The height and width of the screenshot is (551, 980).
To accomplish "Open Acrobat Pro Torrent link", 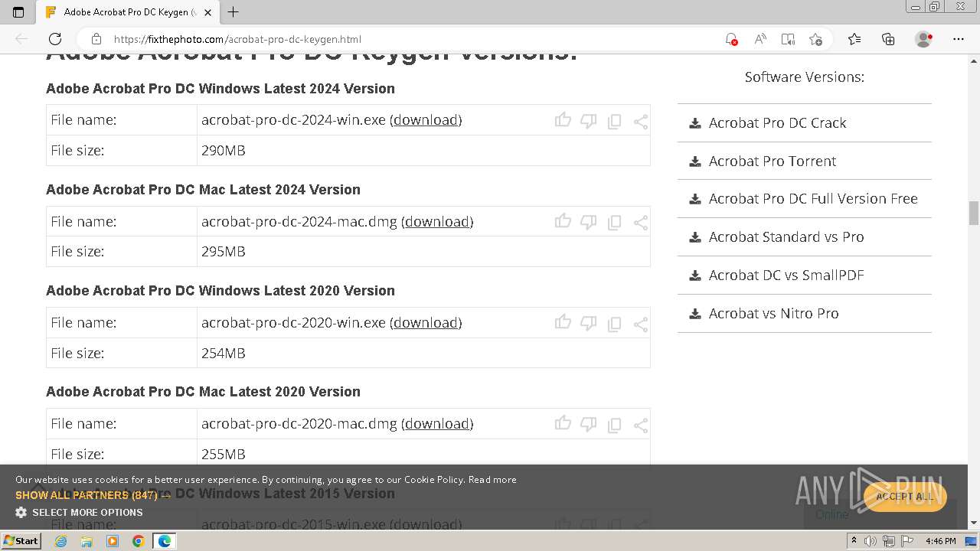I will pos(772,161).
